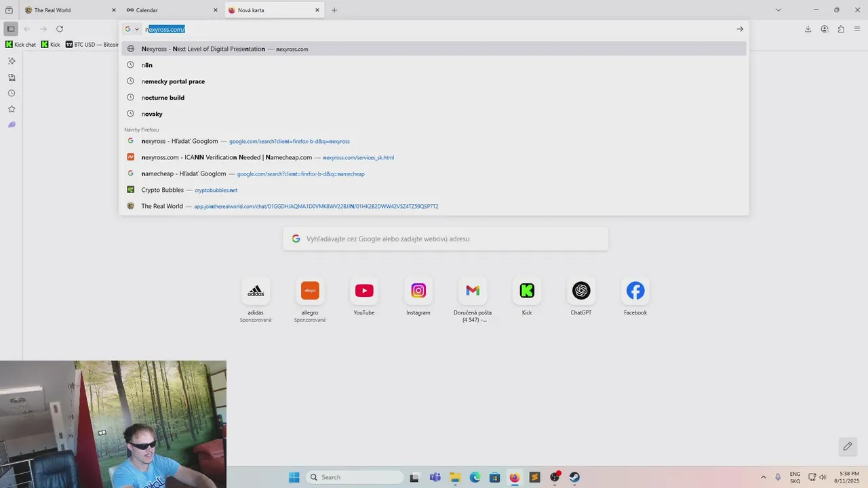
Task: Open the Kick chat bookmark
Action: point(20,45)
